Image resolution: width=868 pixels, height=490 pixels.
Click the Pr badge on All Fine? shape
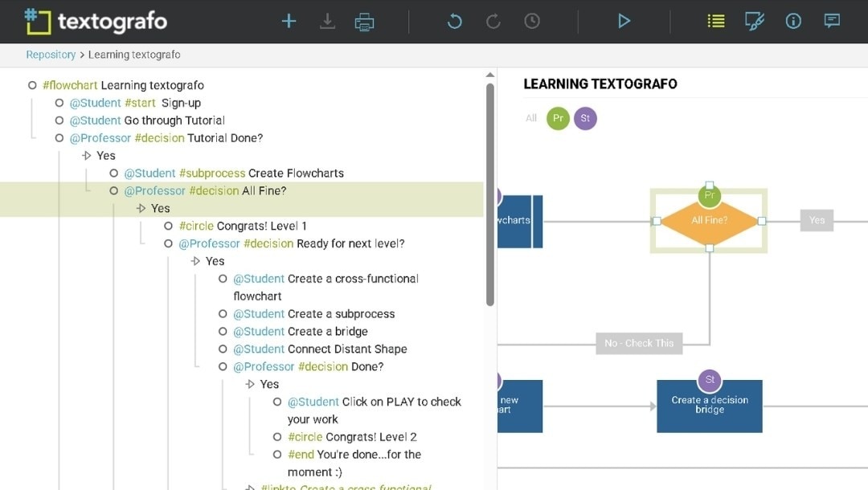click(709, 195)
